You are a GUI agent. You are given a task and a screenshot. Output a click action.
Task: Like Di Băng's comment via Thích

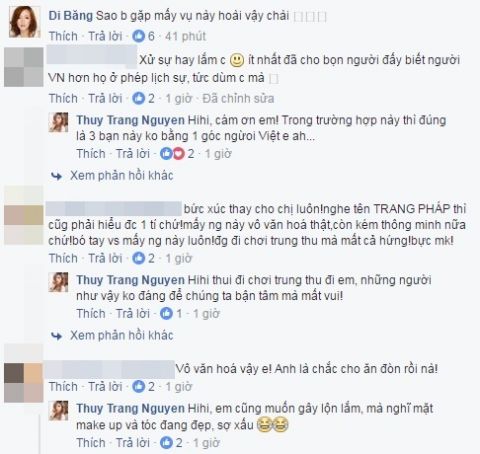click(63, 36)
